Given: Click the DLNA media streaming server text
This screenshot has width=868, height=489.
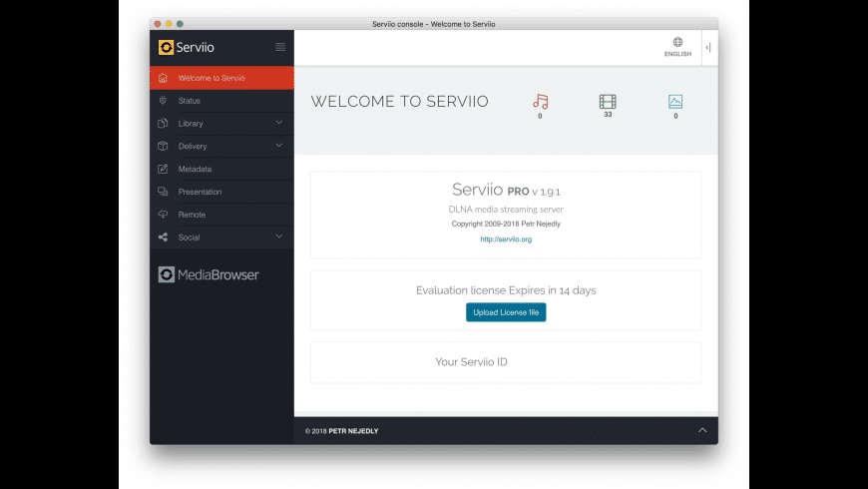Looking at the screenshot, I should click(506, 210).
